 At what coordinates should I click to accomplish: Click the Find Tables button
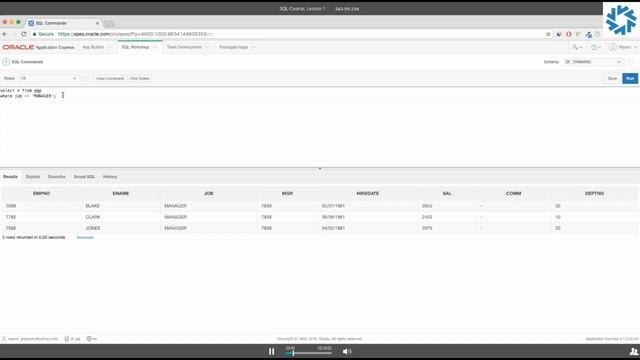(x=140, y=78)
